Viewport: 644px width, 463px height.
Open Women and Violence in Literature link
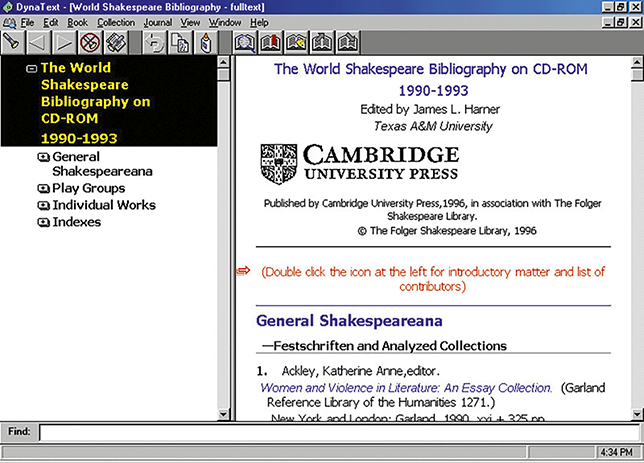coord(406,387)
